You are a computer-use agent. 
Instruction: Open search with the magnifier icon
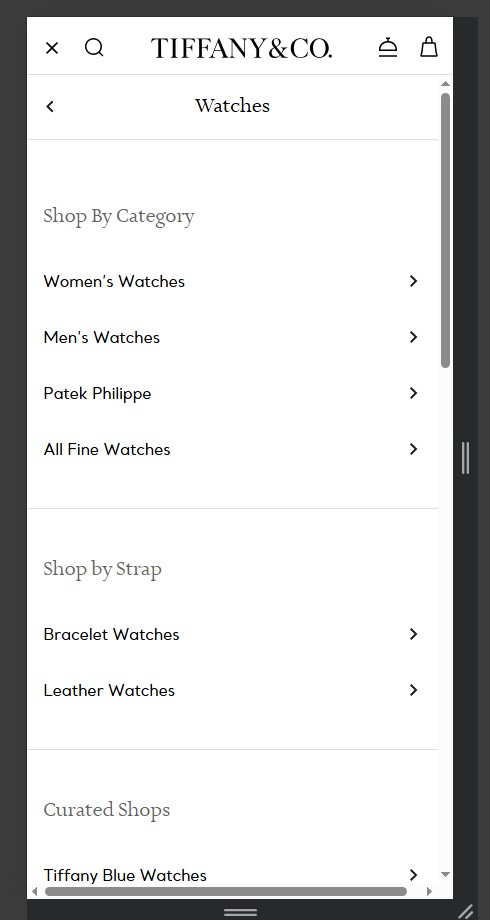tap(94, 48)
